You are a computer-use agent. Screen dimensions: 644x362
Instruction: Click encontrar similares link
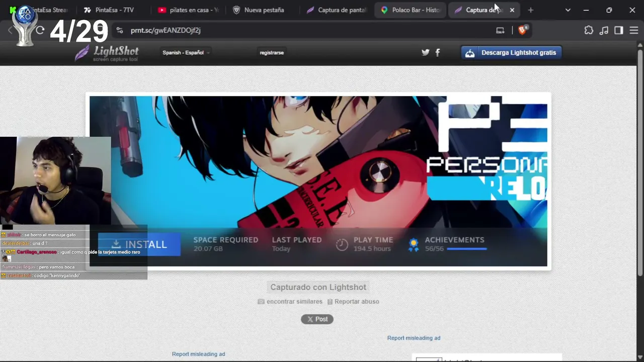click(290, 302)
